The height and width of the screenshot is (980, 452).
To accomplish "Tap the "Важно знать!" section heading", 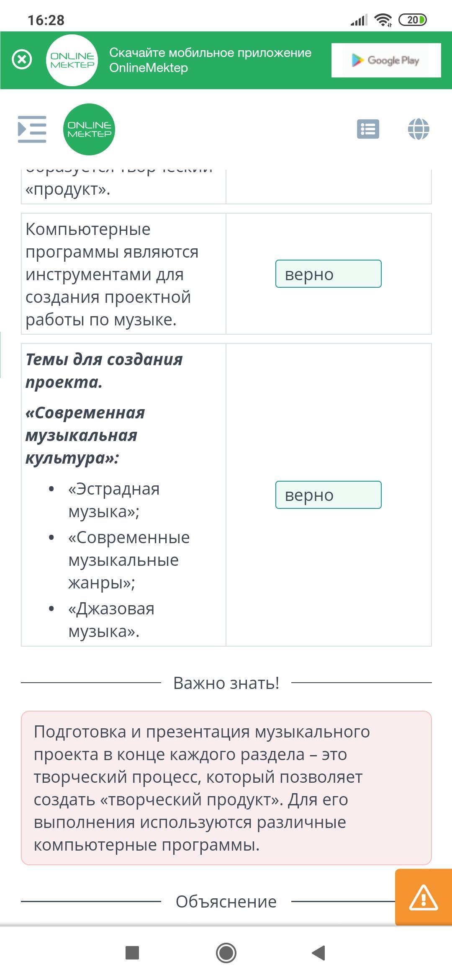I will point(226,683).
